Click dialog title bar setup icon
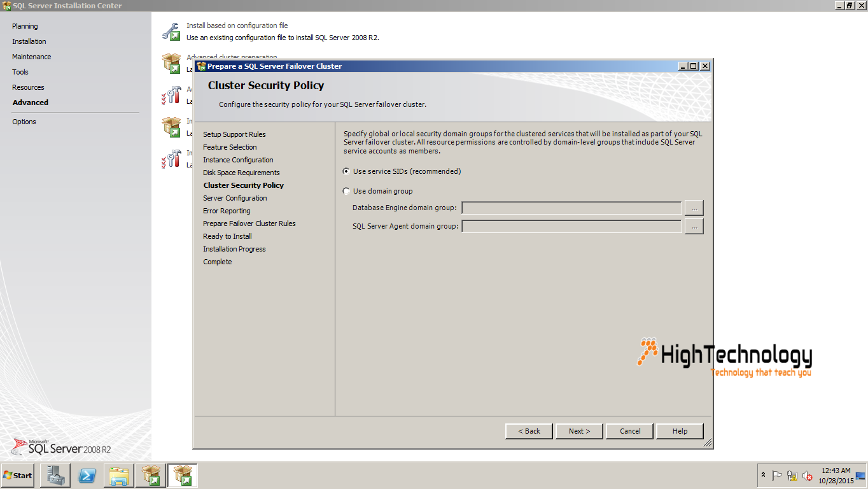The image size is (868, 489). [201, 66]
